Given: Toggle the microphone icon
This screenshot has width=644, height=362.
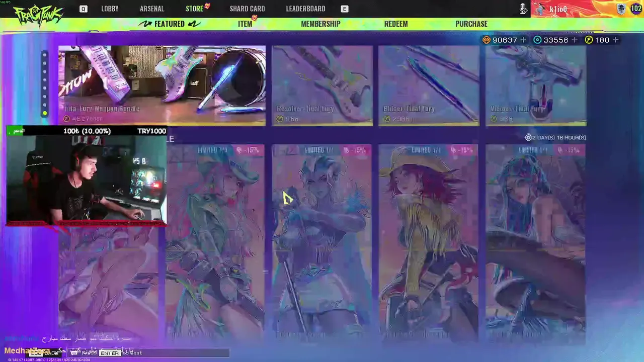Looking at the screenshot, I should coord(523,9).
